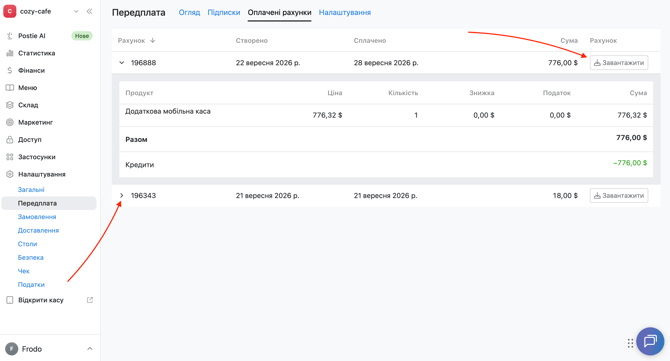Screen dimensions: 670x361
Task: Click the Меню book icon
Action: click(10, 88)
